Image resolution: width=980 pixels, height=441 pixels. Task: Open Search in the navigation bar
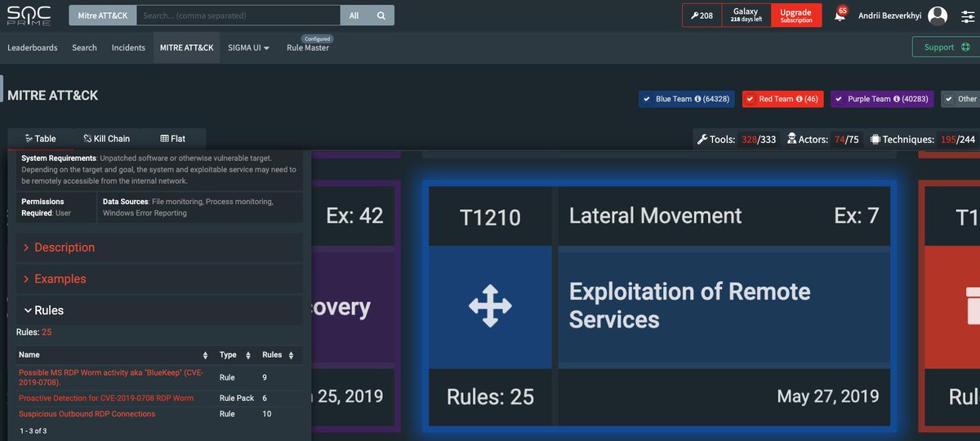(x=84, y=47)
